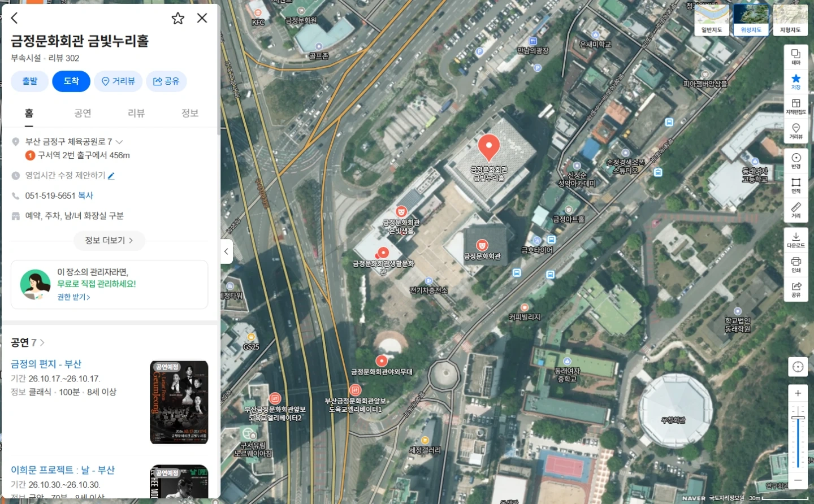Viewport: 814px width, 504px height.
Task: Select the 반경 radius measuring tool
Action: click(796, 160)
